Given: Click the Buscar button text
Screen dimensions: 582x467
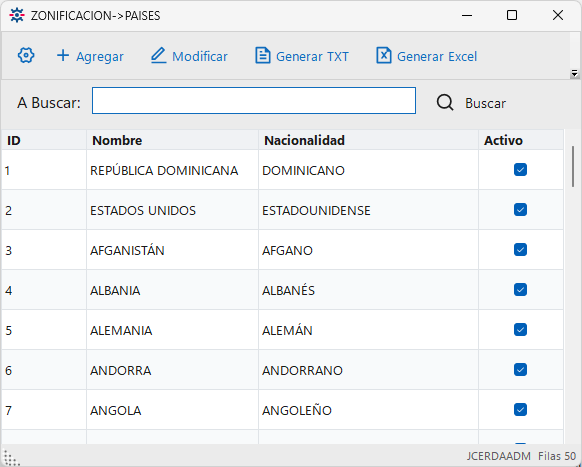Looking at the screenshot, I should 485,103.
